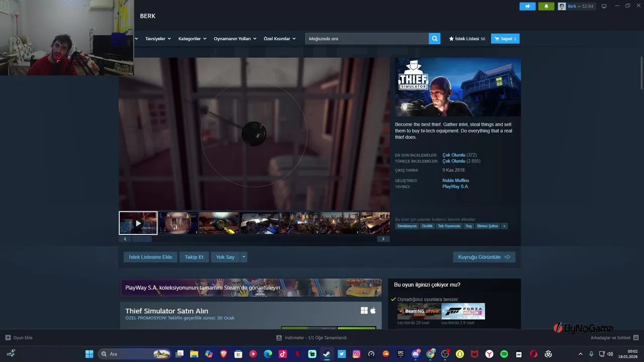This screenshot has width=644, height=362.
Task: Expand the Oynamanın Yolları menu
Action: click(235, 39)
